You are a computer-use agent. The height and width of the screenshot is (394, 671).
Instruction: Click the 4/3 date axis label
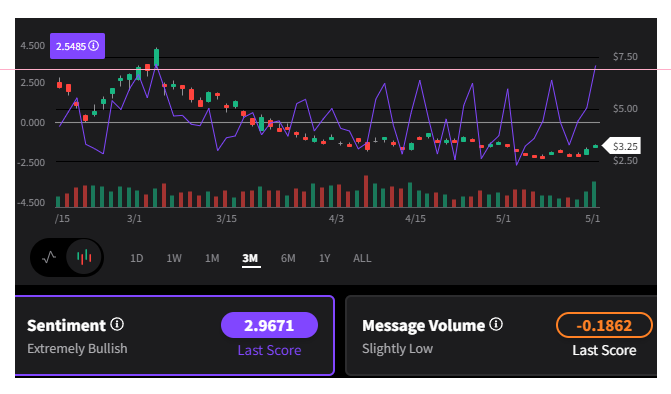336,219
